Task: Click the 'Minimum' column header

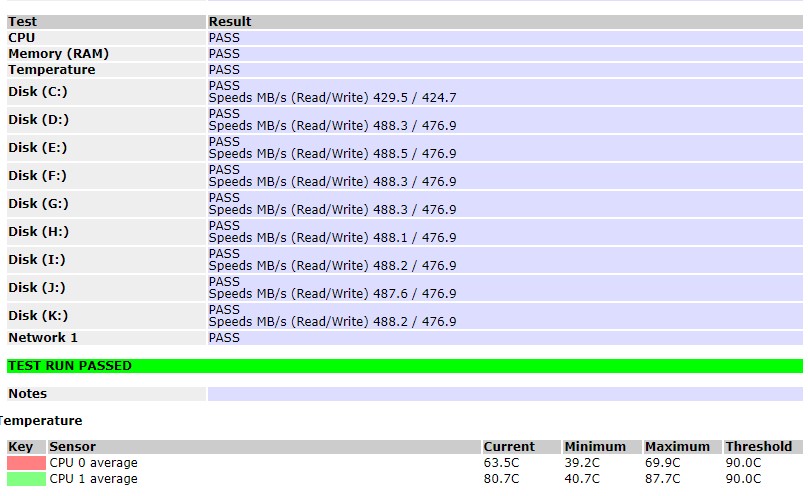Action: click(x=595, y=447)
